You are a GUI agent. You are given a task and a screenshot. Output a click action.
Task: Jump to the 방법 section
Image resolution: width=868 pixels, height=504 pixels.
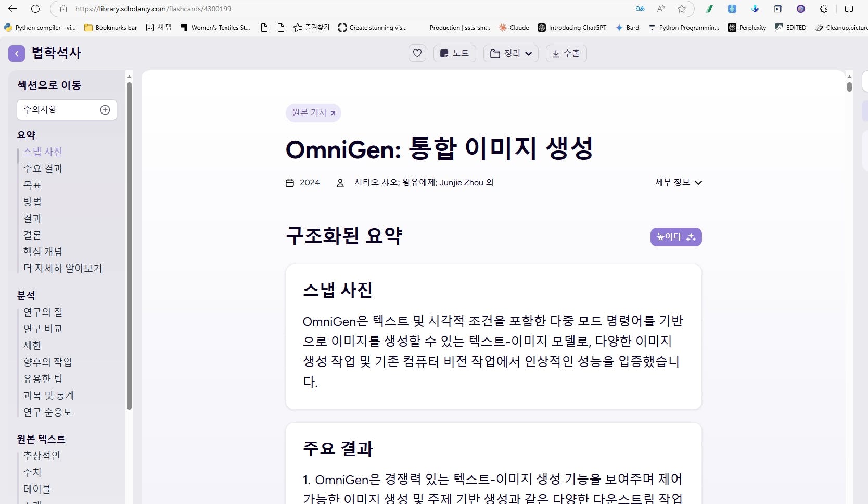click(32, 201)
